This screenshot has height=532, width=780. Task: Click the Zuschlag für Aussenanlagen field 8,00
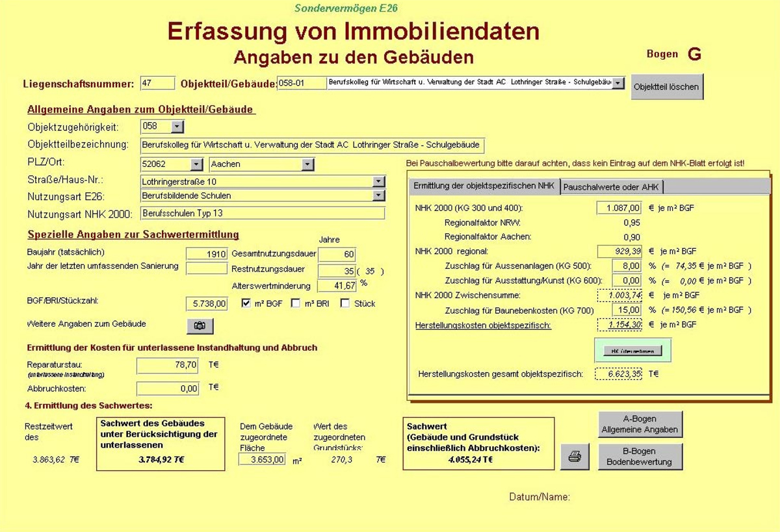(x=628, y=265)
